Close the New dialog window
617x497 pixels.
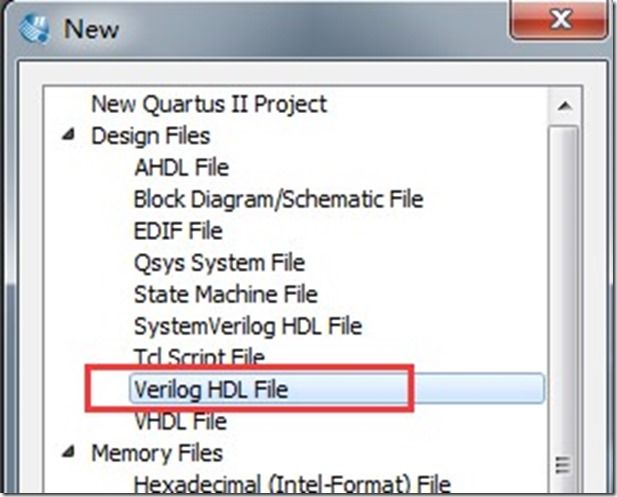tap(559, 19)
